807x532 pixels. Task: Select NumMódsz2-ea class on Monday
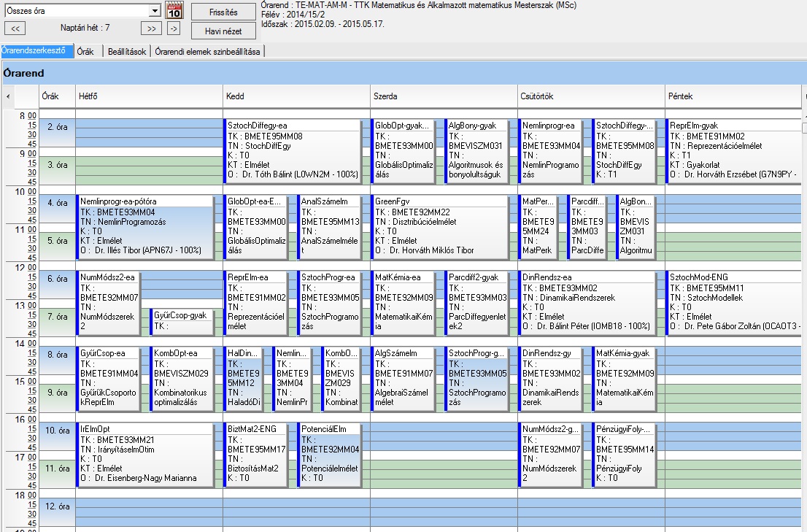[109, 304]
